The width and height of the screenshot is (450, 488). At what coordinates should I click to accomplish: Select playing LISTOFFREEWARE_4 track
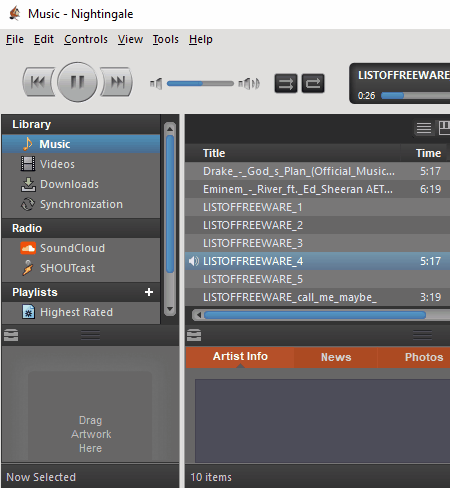point(318,261)
